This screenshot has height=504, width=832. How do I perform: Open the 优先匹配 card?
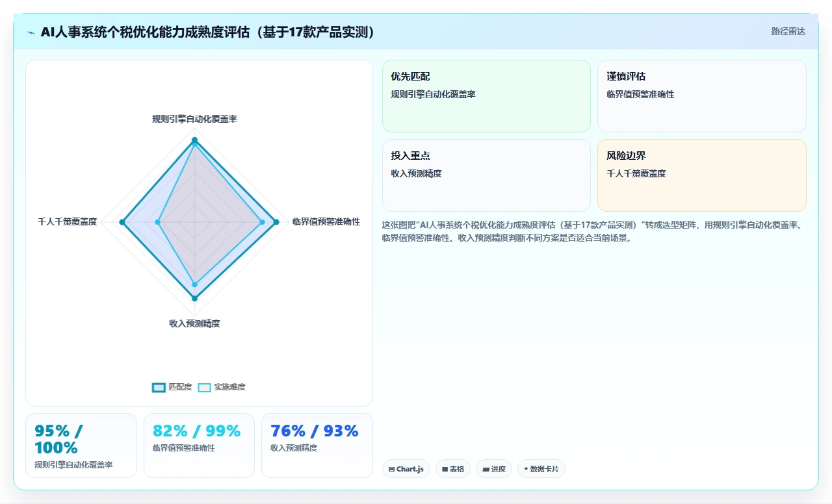tap(486, 96)
